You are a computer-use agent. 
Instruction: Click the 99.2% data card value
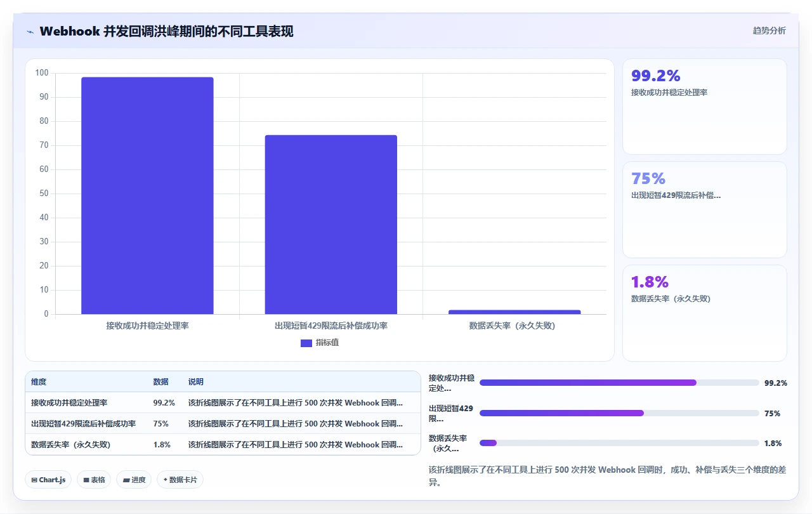tap(655, 76)
